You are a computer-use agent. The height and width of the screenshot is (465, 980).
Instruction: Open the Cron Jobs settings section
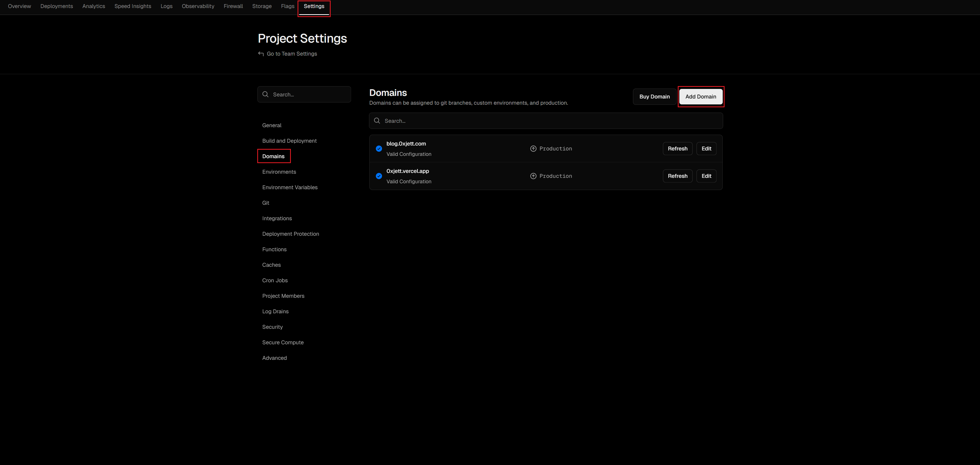pos(275,280)
